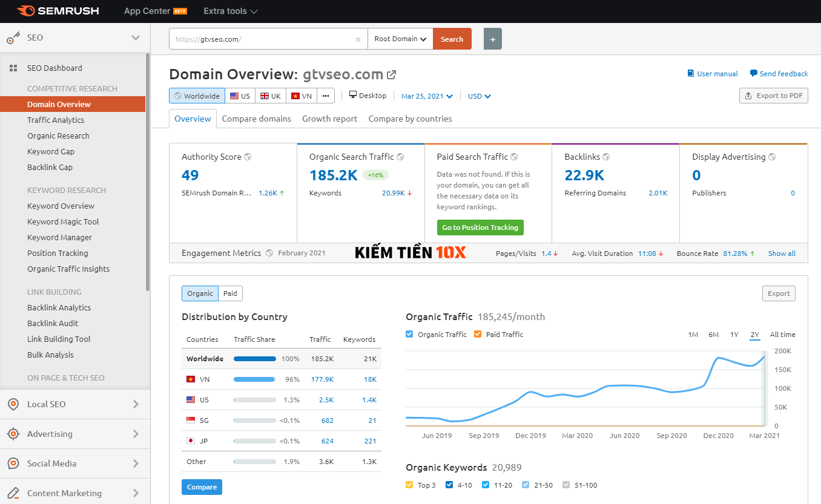Screen dimensions: 821x504
Task: Click the Show all engagement link
Action: [x=782, y=254]
